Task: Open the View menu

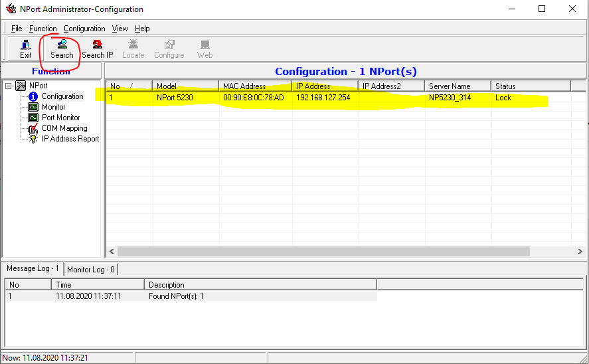Action: click(x=120, y=29)
